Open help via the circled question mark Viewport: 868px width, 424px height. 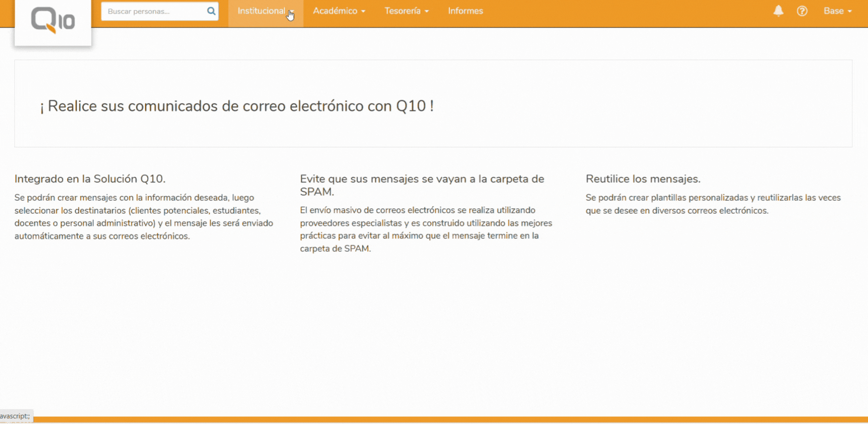[x=802, y=11]
